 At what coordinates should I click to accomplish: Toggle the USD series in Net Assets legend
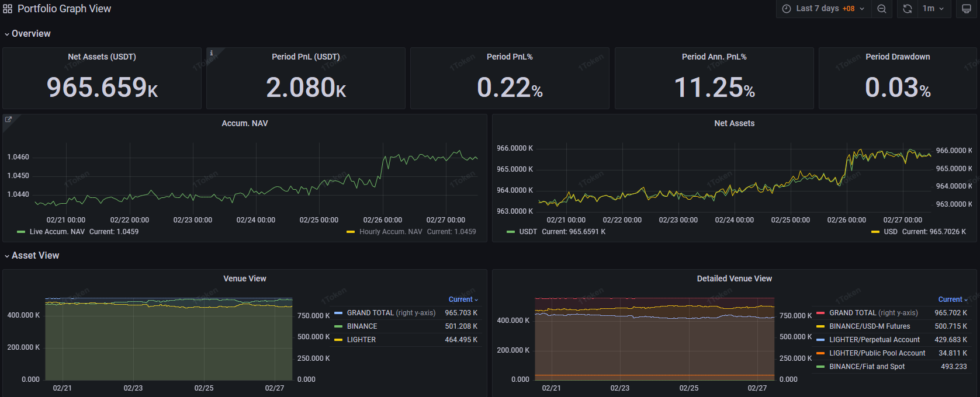pos(891,232)
